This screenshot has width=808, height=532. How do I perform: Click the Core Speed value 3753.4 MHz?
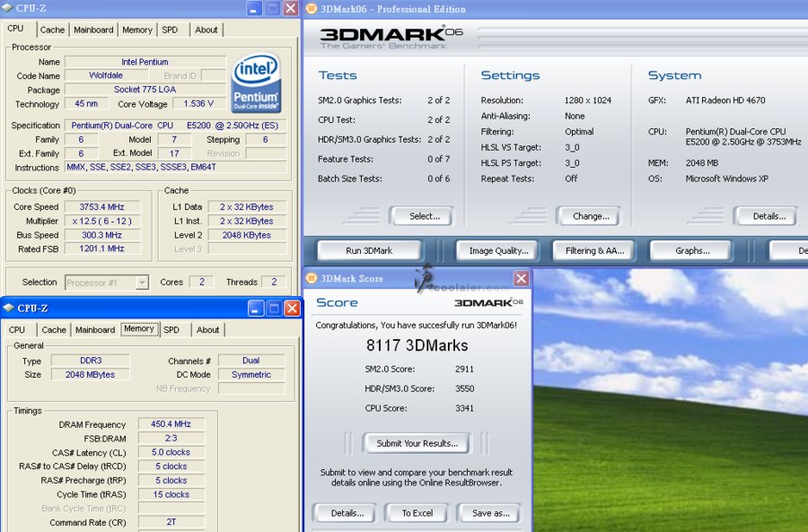pyautogui.click(x=102, y=207)
